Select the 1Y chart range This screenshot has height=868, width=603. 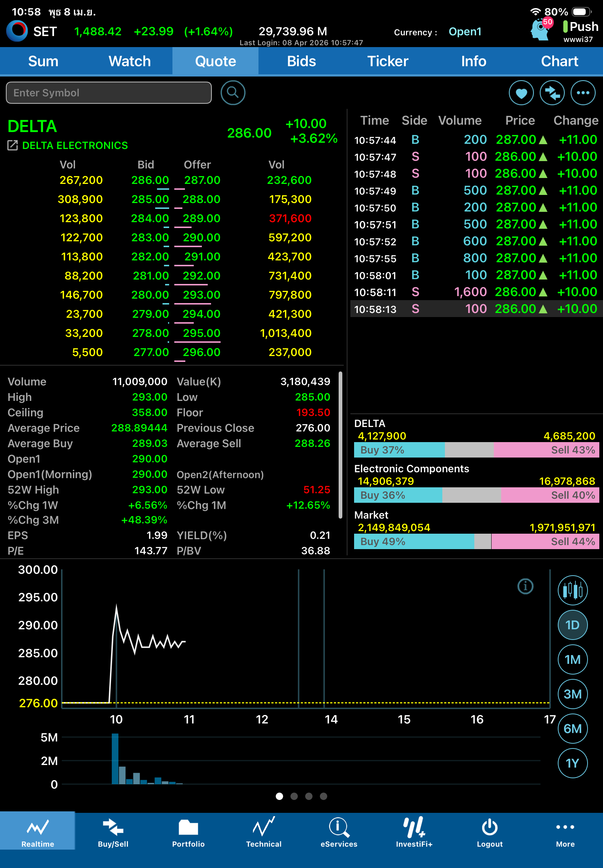[572, 763]
